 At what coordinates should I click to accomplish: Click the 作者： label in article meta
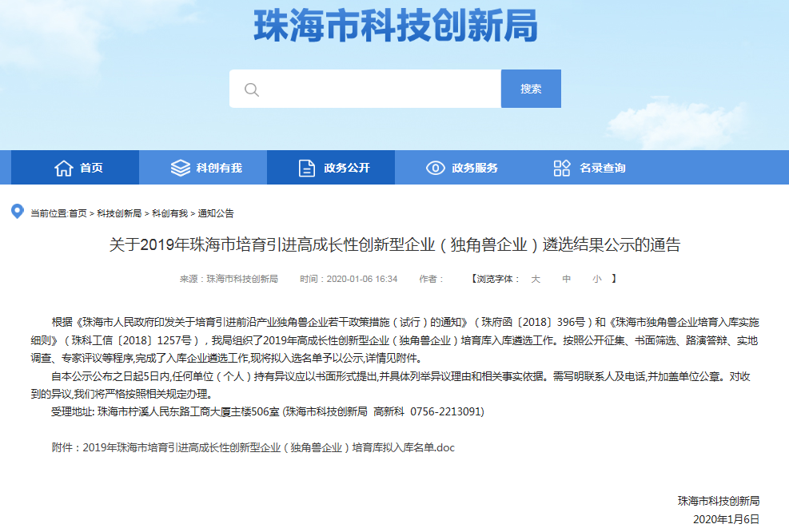coord(431,279)
